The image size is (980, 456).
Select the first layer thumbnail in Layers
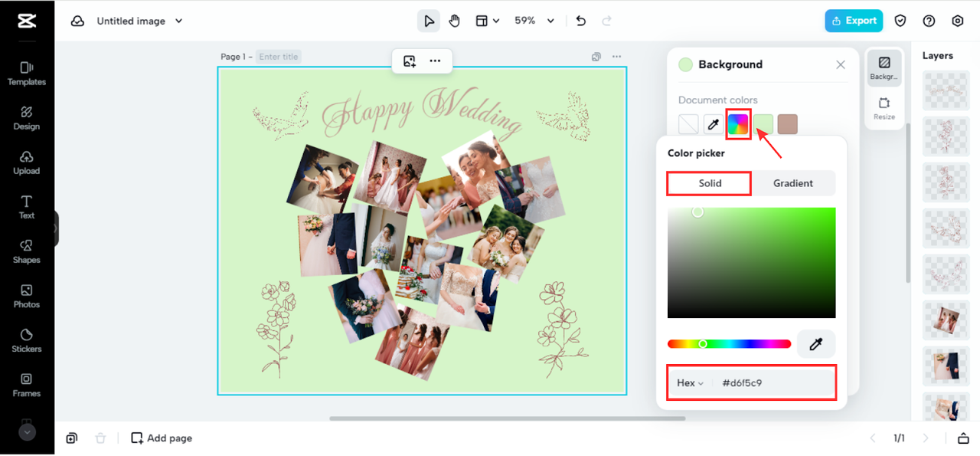[x=946, y=90]
